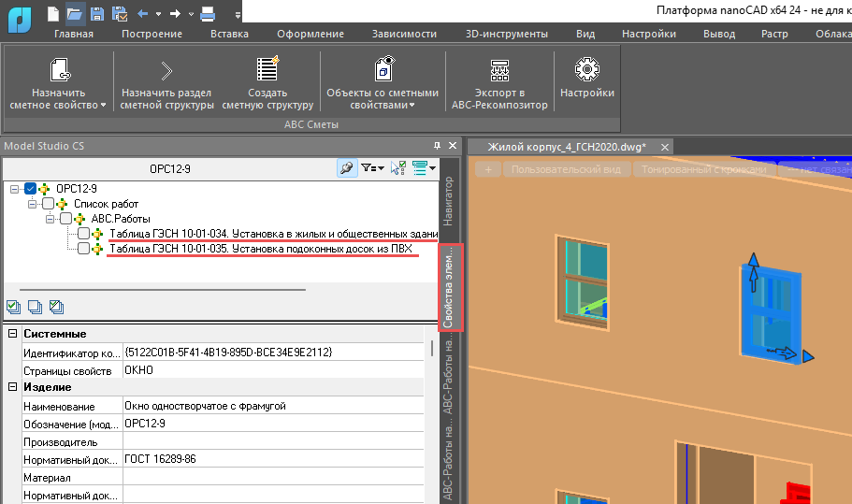Click Экспорт в АВС-Рекомпозитор icon
Viewport: 852px width, 504px height.
499,70
